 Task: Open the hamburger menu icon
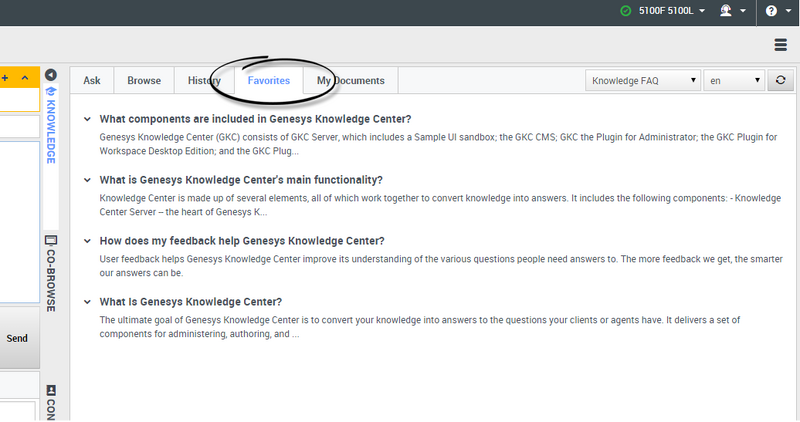click(x=780, y=45)
